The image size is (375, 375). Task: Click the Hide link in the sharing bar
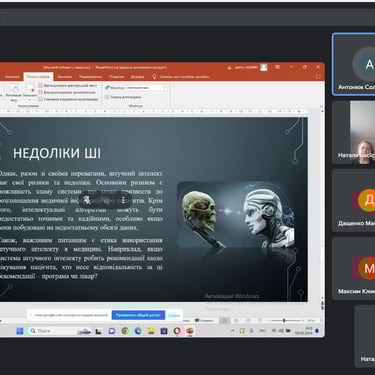pyautogui.click(x=174, y=315)
